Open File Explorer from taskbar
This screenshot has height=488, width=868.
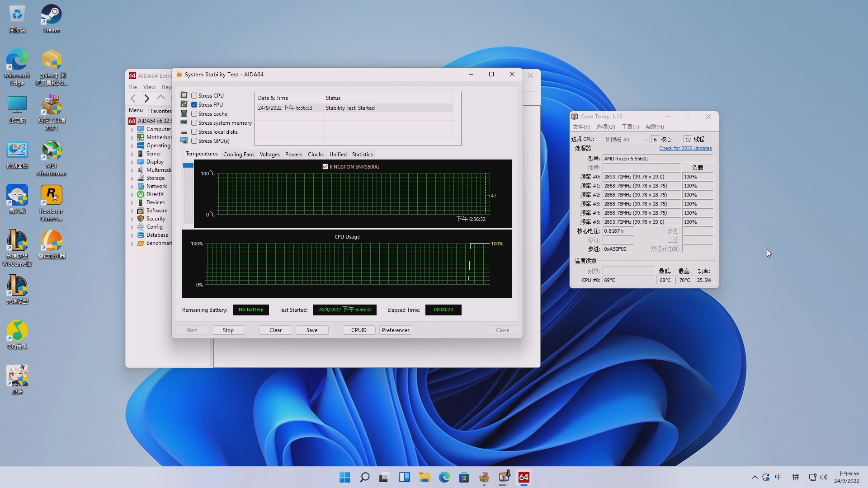tap(424, 477)
